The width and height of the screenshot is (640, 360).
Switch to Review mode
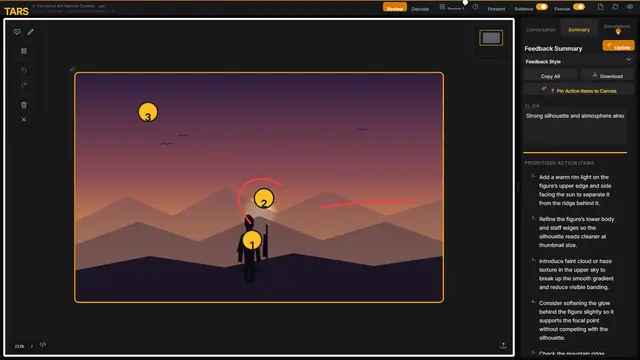395,8
